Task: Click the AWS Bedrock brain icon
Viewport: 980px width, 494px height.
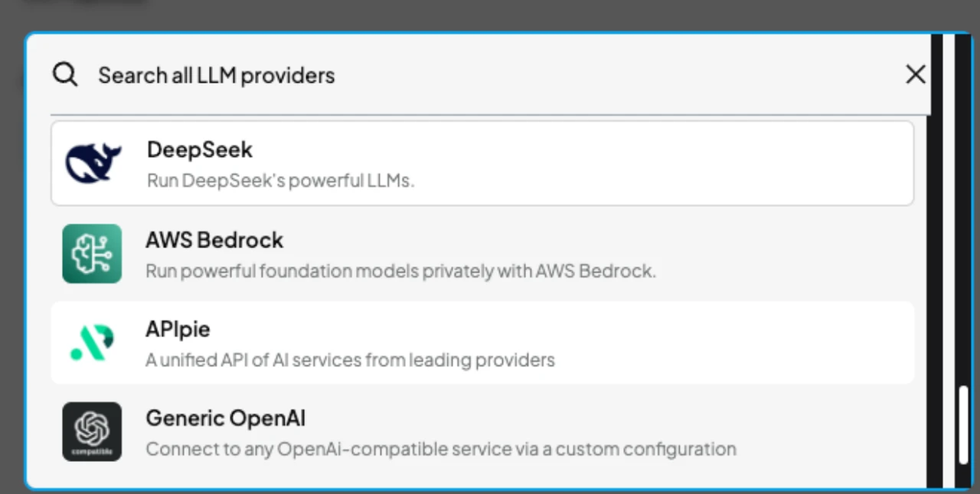Action: [x=92, y=254]
